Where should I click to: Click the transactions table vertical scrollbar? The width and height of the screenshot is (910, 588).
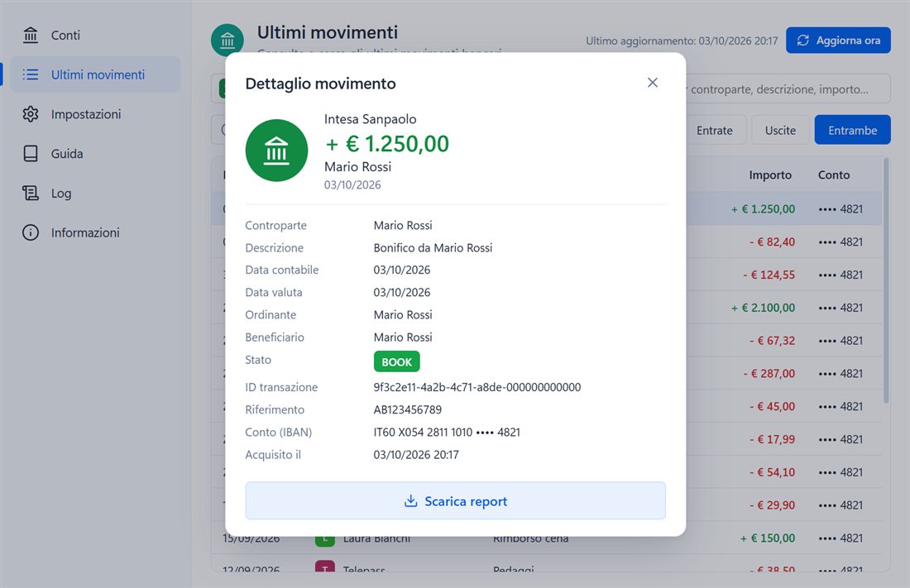[886, 280]
